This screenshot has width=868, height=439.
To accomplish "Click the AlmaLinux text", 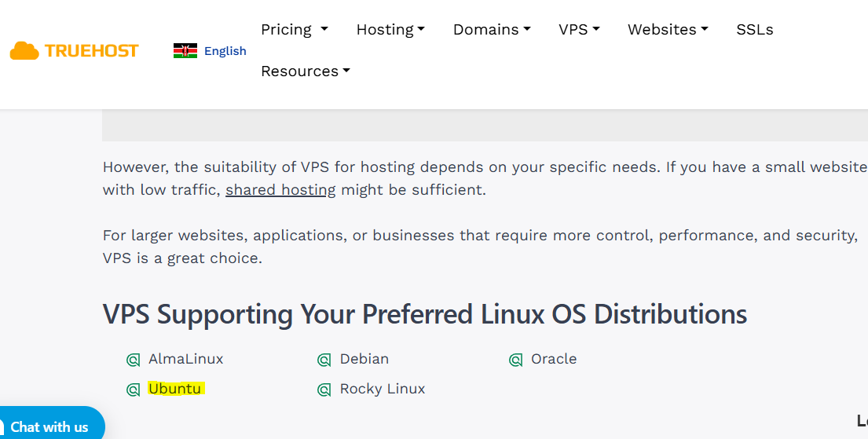I will tap(186, 359).
